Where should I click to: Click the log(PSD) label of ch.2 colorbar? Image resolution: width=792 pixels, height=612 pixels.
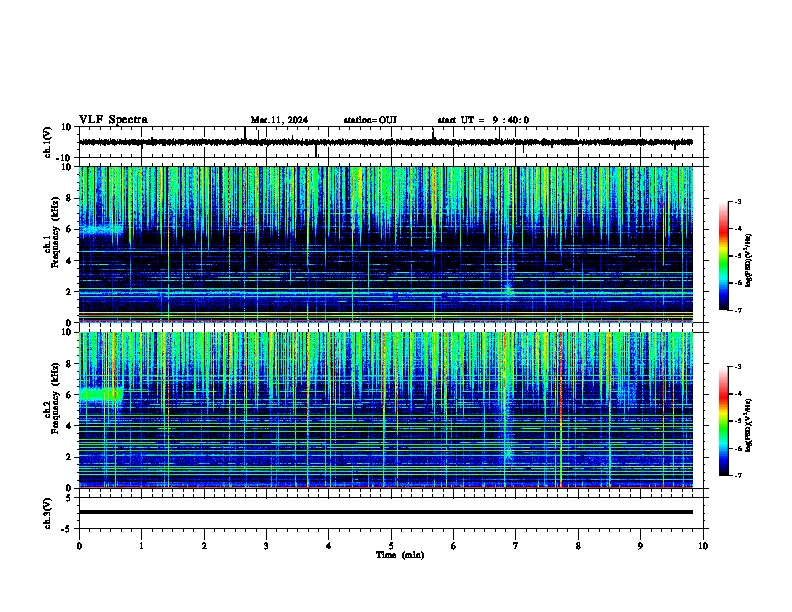[x=749, y=426]
